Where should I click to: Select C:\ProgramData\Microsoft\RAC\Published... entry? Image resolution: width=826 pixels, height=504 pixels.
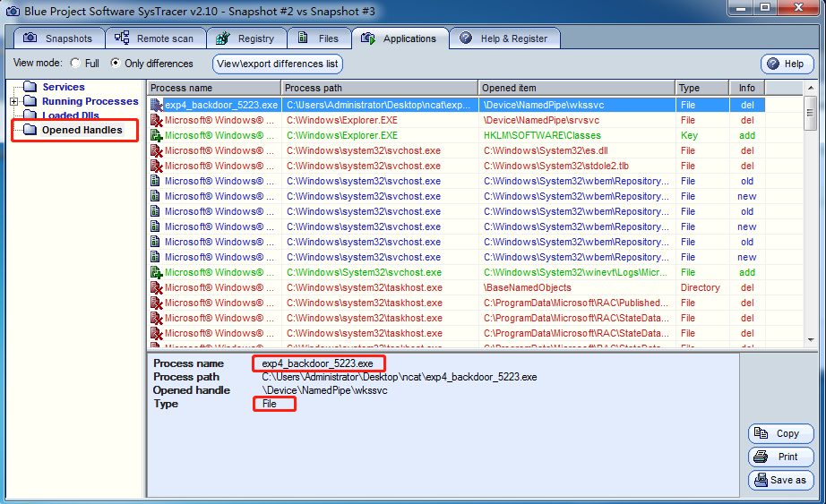coord(576,303)
